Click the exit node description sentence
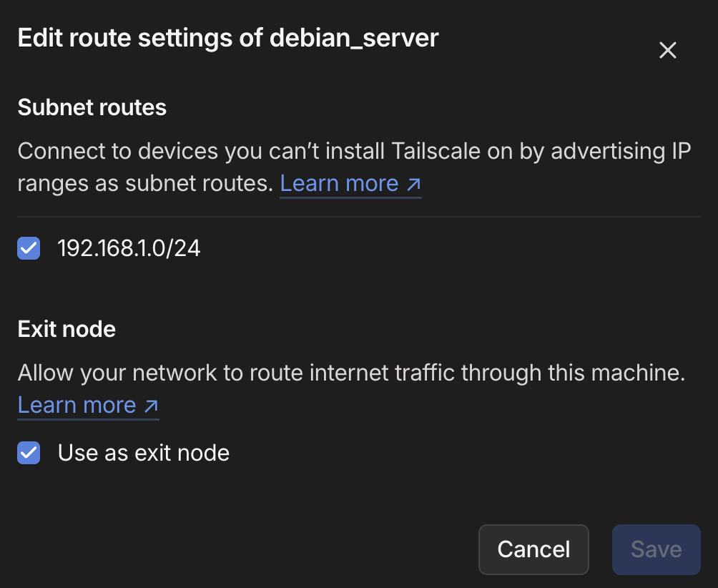This screenshot has height=588, width=718. click(350, 373)
